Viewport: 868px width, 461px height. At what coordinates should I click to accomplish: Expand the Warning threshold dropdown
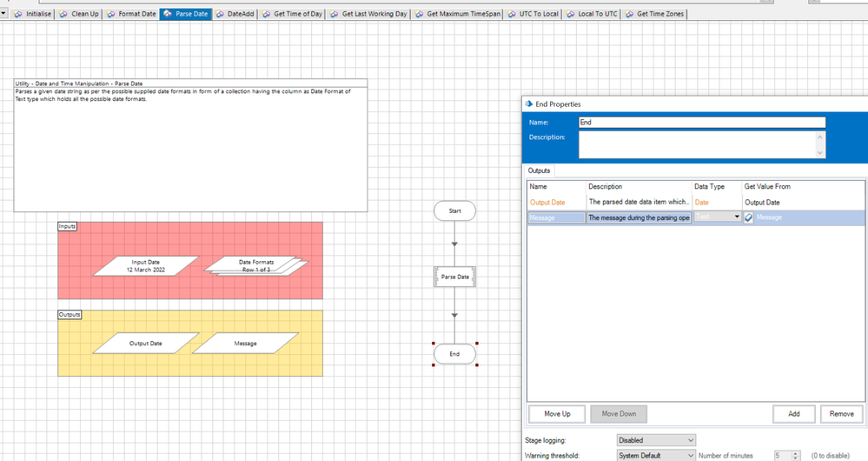tap(656, 455)
